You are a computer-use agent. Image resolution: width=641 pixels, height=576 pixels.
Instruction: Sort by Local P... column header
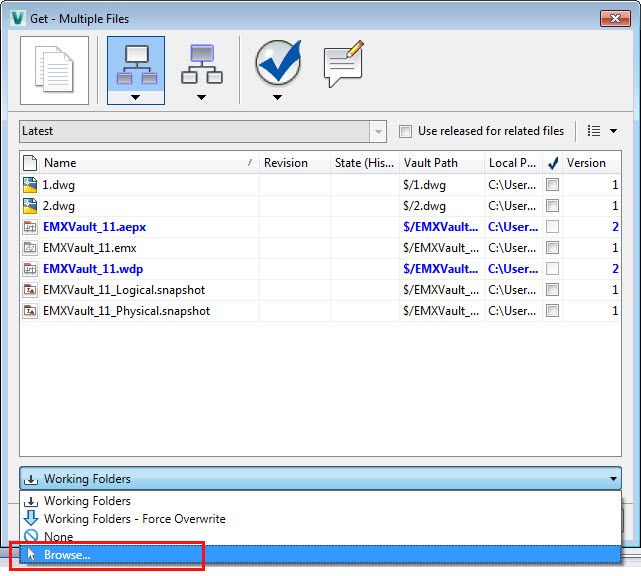(x=513, y=163)
